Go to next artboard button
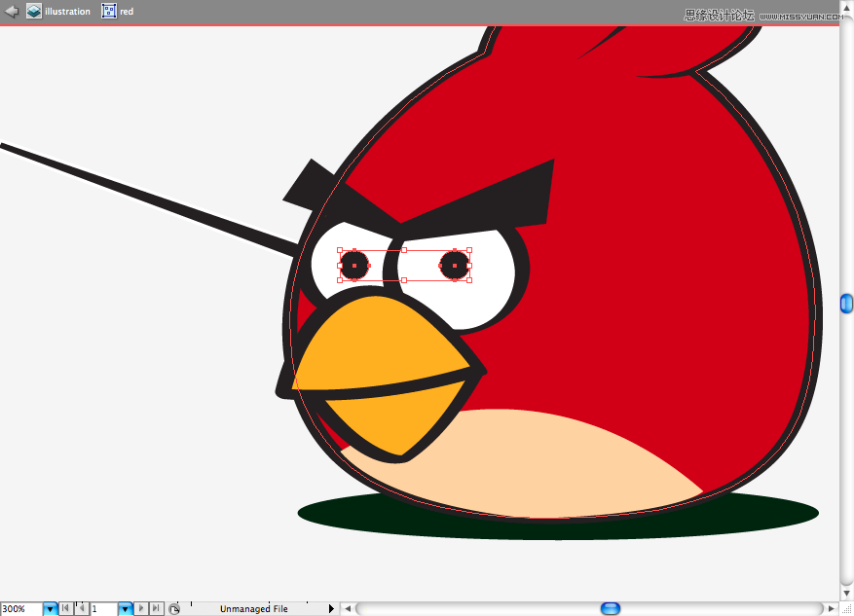 (141, 608)
